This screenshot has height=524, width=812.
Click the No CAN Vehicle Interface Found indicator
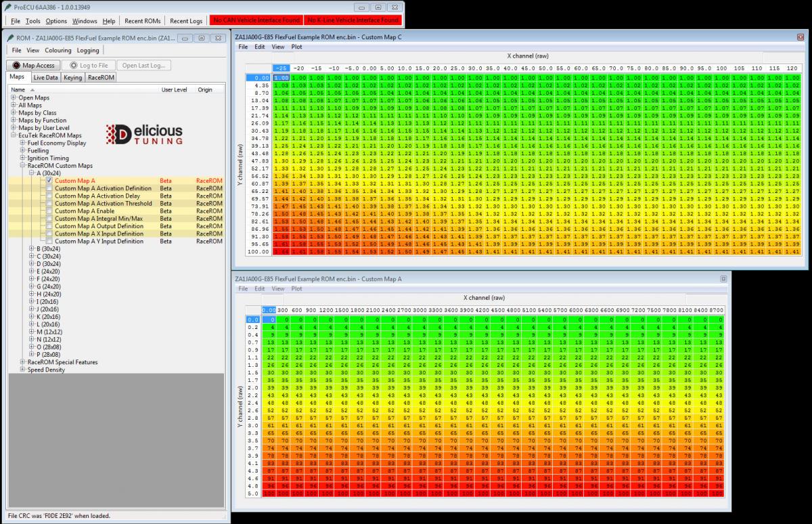pyautogui.click(x=256, y=21)
